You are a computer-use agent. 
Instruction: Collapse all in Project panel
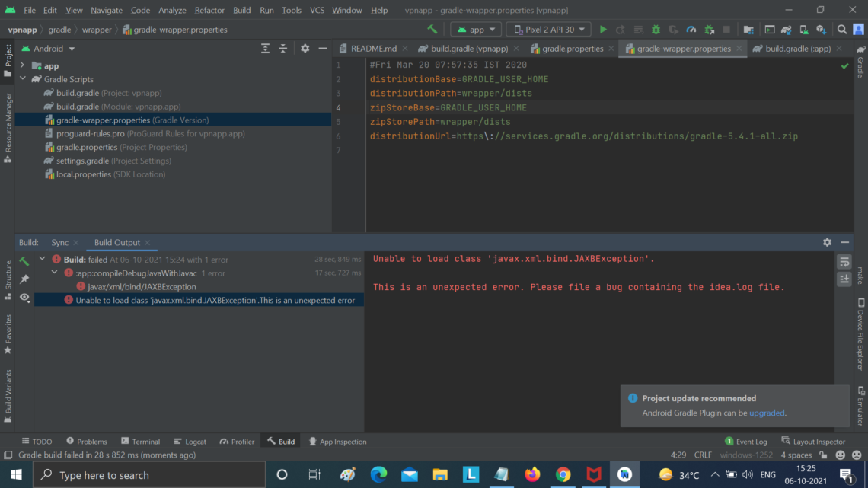[x=283, y=49]
